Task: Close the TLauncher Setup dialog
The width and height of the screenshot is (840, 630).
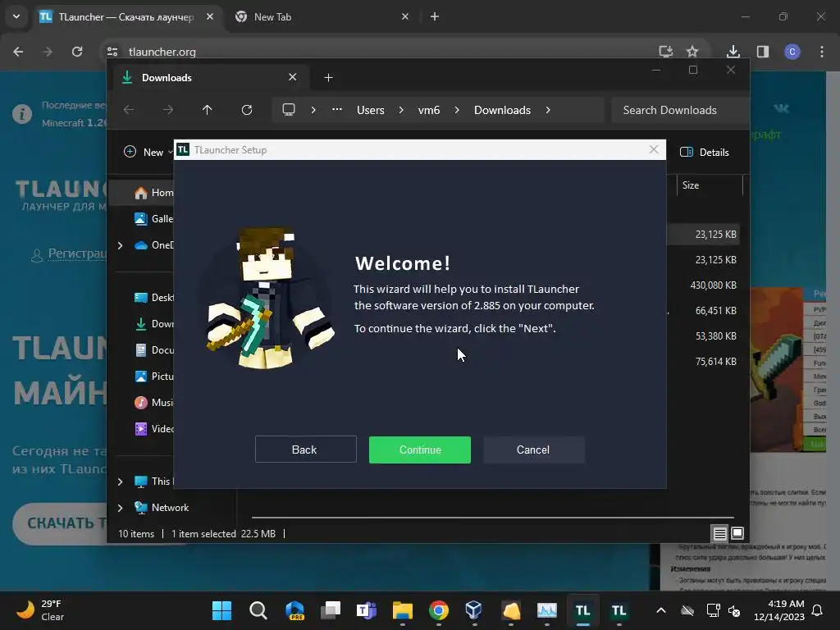Action: (x=654, y=149)
